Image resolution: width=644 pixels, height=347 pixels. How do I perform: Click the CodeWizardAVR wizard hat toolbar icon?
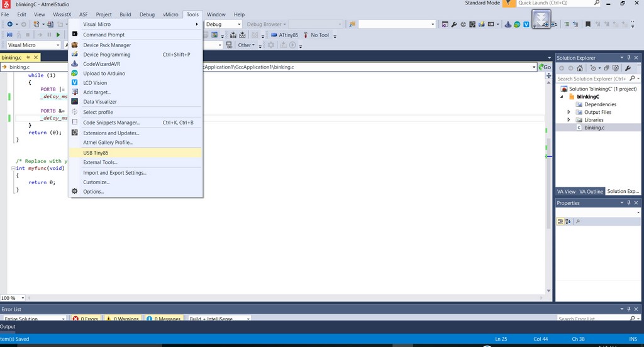tap(508, 25)
